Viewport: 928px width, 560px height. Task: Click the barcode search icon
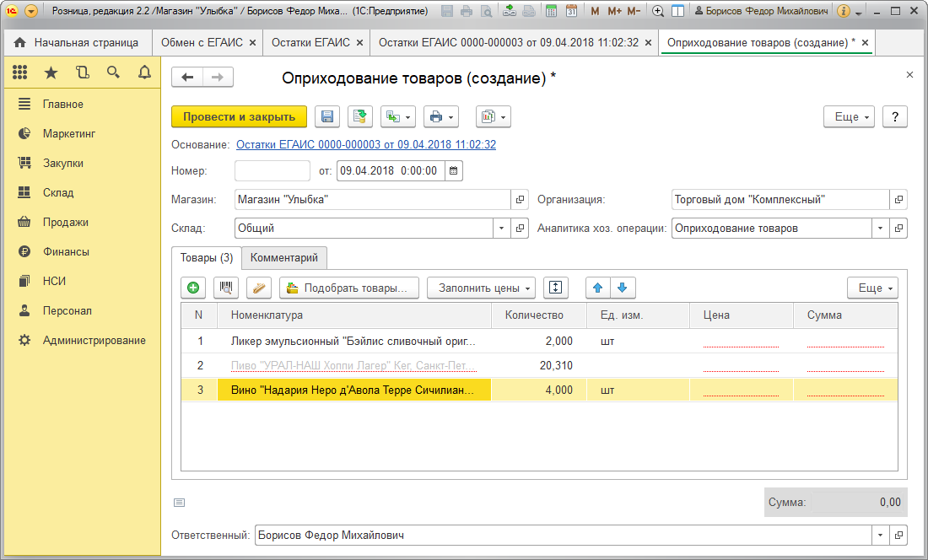pyautogui.click(x=225, y=288)
